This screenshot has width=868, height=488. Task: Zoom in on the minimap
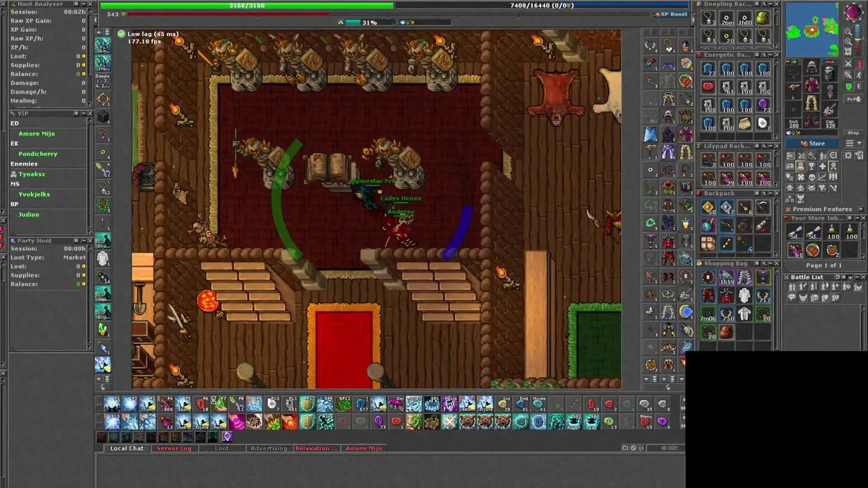click(x=848, y=42)
